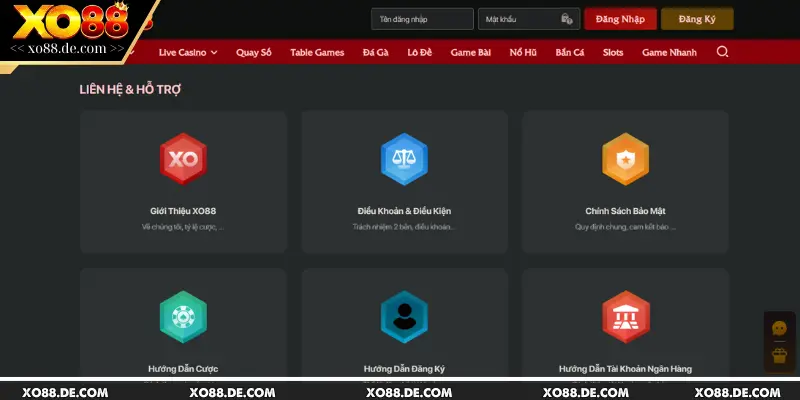This screenshot has width=800, height=400.
Task: Open the Quay Số menu item
Action: pos(254,52)
